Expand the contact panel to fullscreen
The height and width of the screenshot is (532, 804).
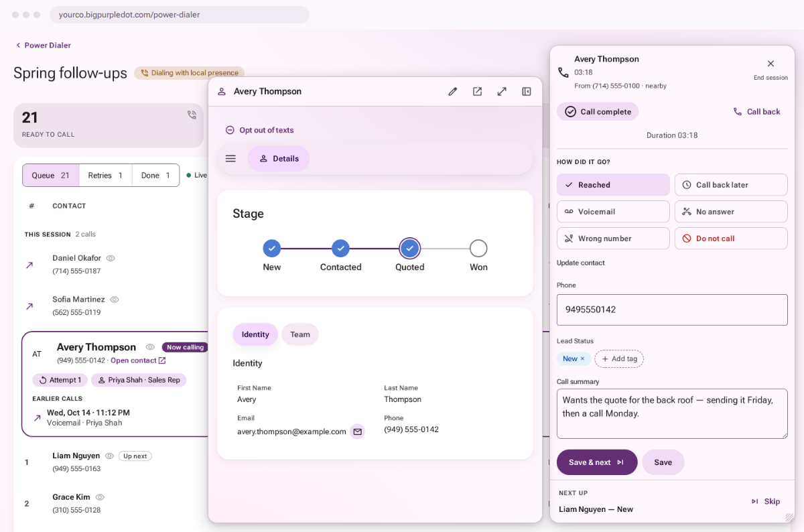point(502,92)
